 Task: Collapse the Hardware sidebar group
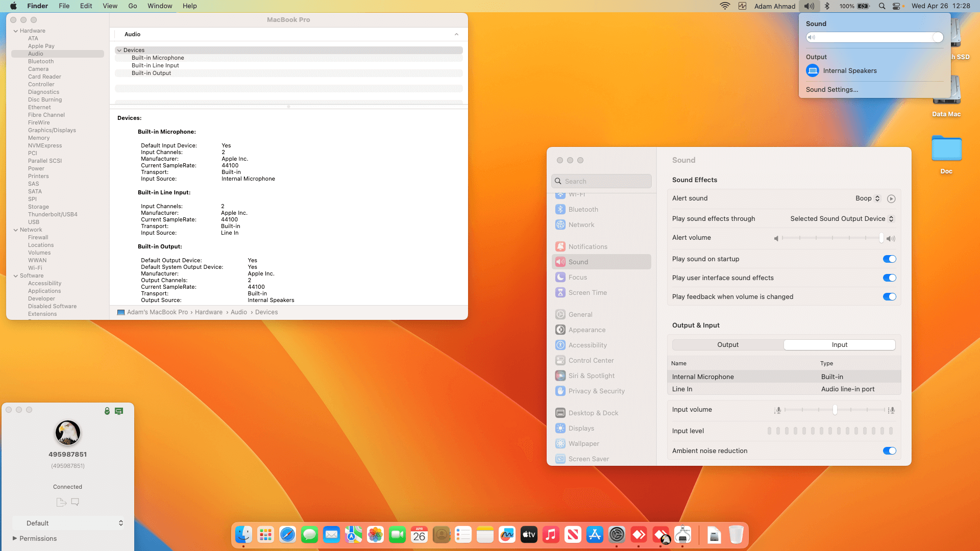click(16, 31)
